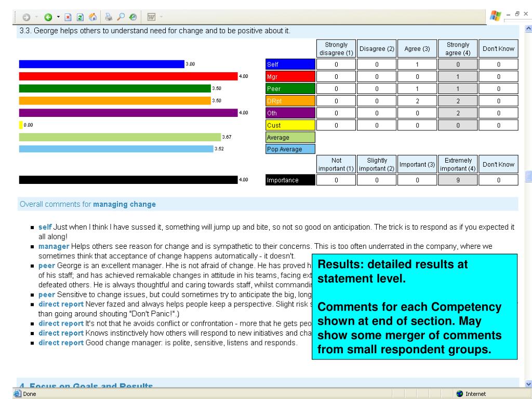Click Peer row Agree (3) cell showing 1
532x399 pixels.
click(417, 88)
